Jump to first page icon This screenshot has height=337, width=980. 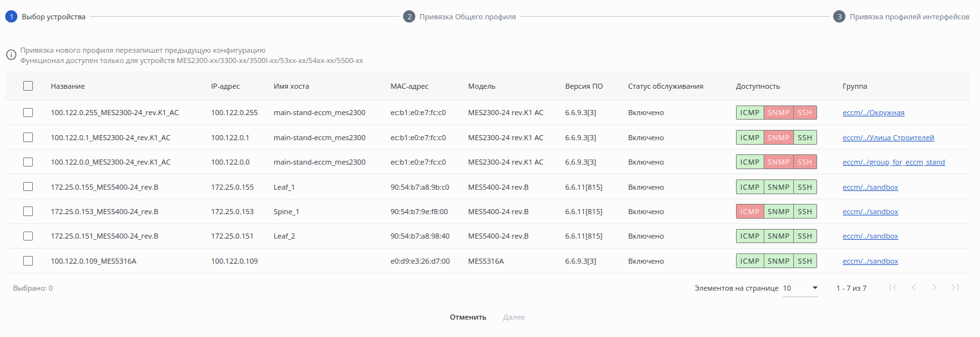click(893, 288)
